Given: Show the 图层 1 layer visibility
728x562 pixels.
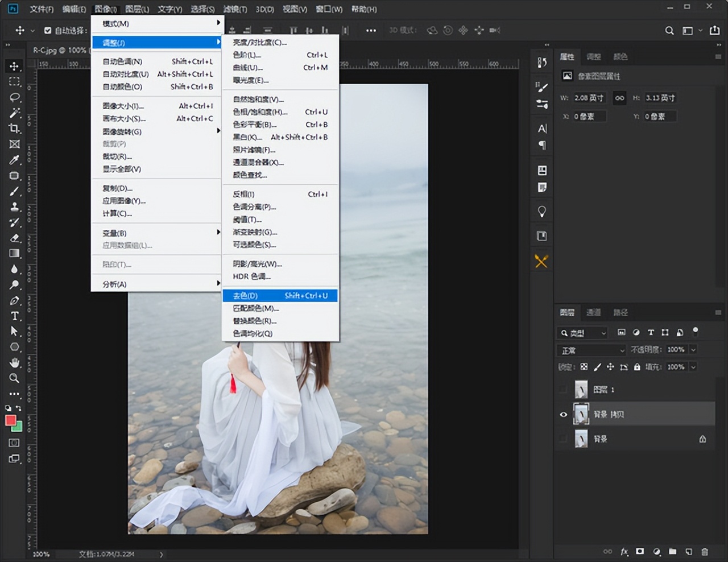Looking at the screenshot, I should 563,390.
